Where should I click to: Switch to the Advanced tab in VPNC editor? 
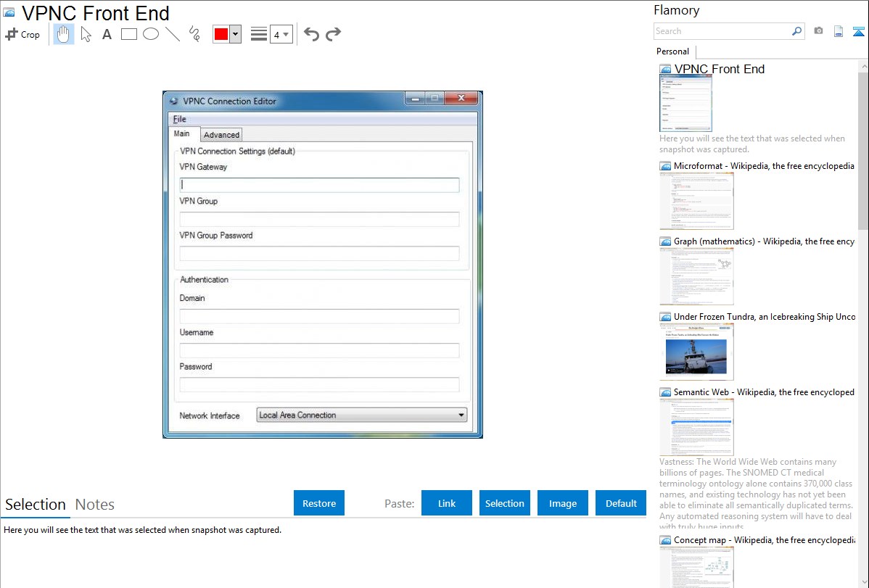click(221, 135)
